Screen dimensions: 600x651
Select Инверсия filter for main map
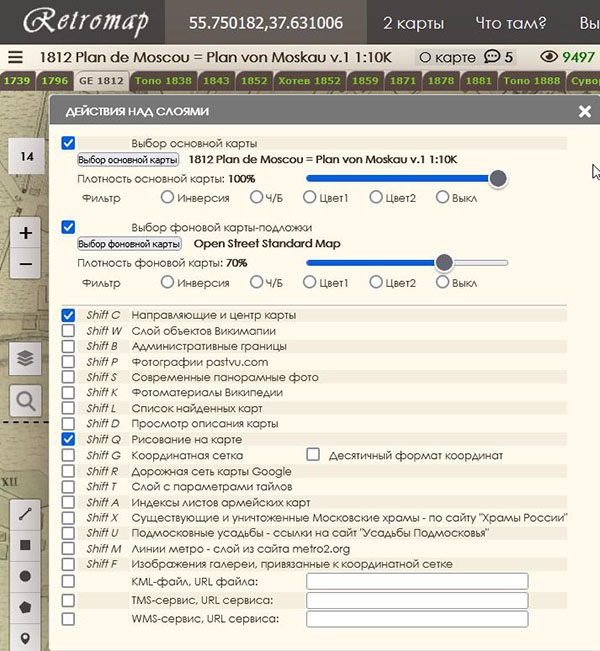pyautogui.click(x=168, y=198)
